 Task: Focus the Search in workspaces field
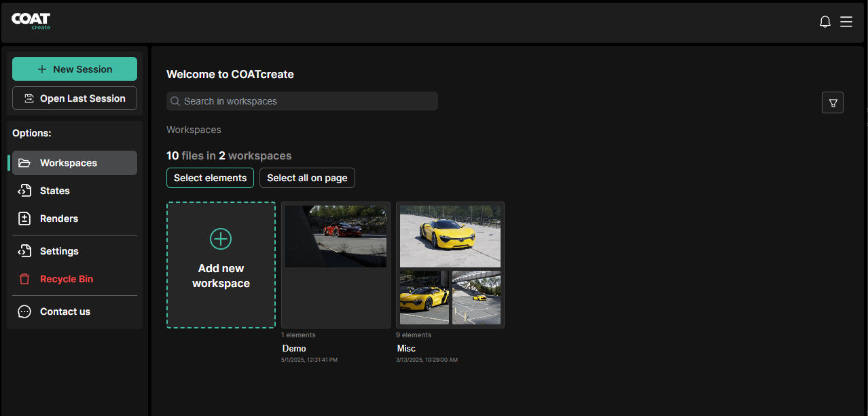click(302, 101)
